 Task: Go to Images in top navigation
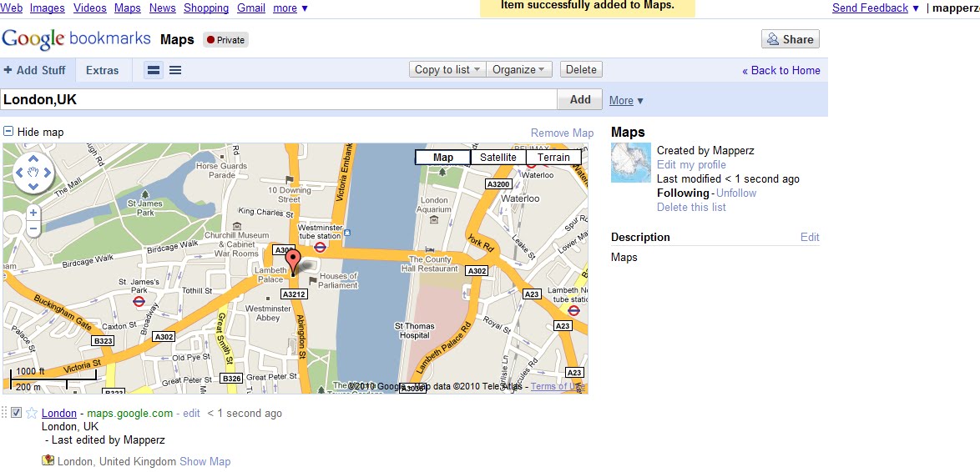48,8
